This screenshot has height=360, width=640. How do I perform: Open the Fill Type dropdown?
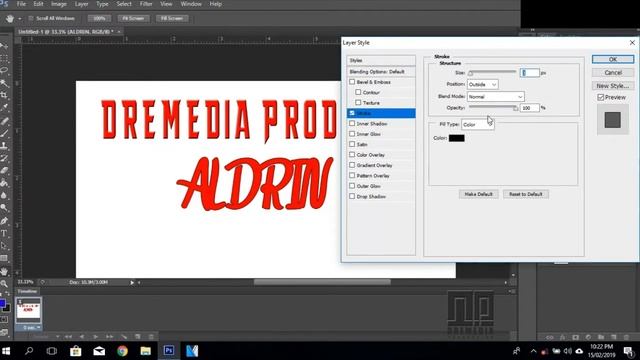(x=478, y=124)
